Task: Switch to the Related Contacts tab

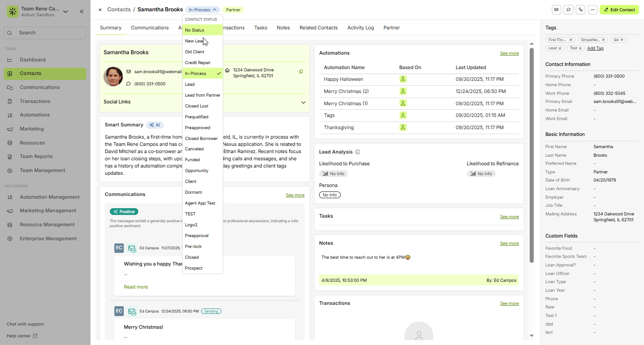Action: tap(318, 28)
